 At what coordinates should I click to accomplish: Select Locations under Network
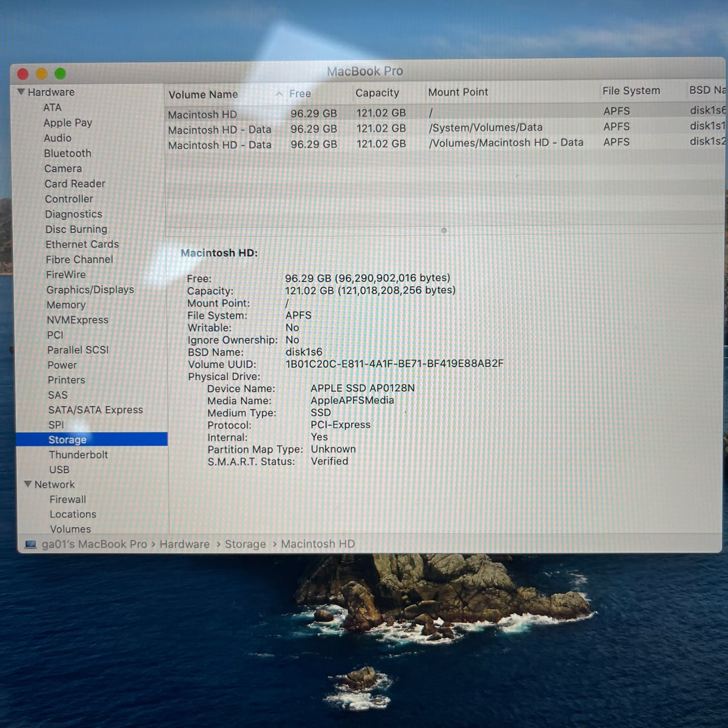[x=73, y=514]
